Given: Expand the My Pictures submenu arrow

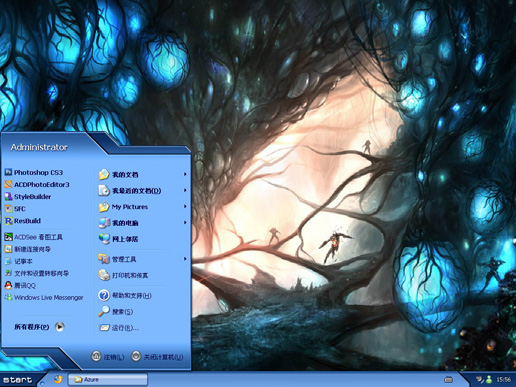Looking at the screenshot, I should 185,206.
